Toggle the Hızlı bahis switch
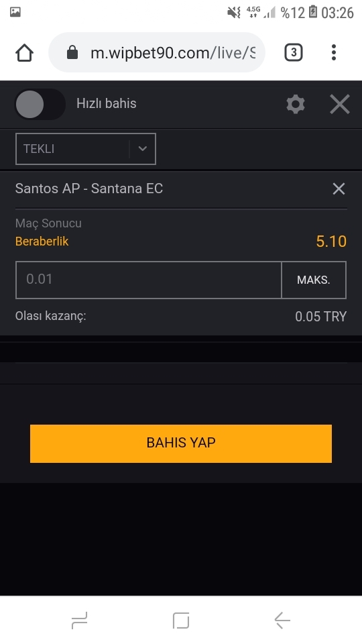This screenshot has width=362, height=644. click(40, 105)
